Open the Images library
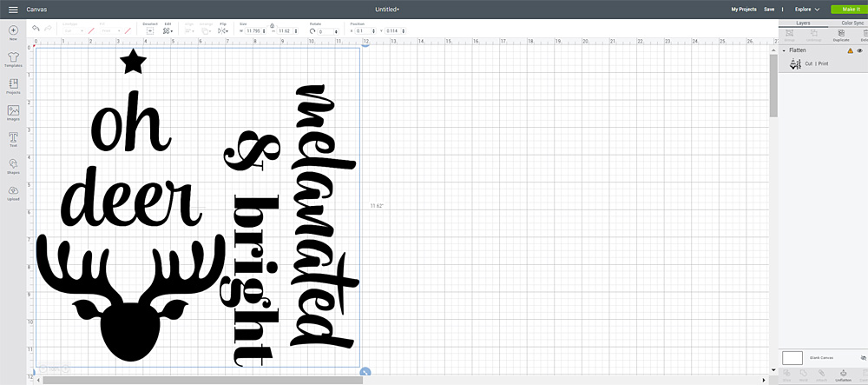 (13, 112)
